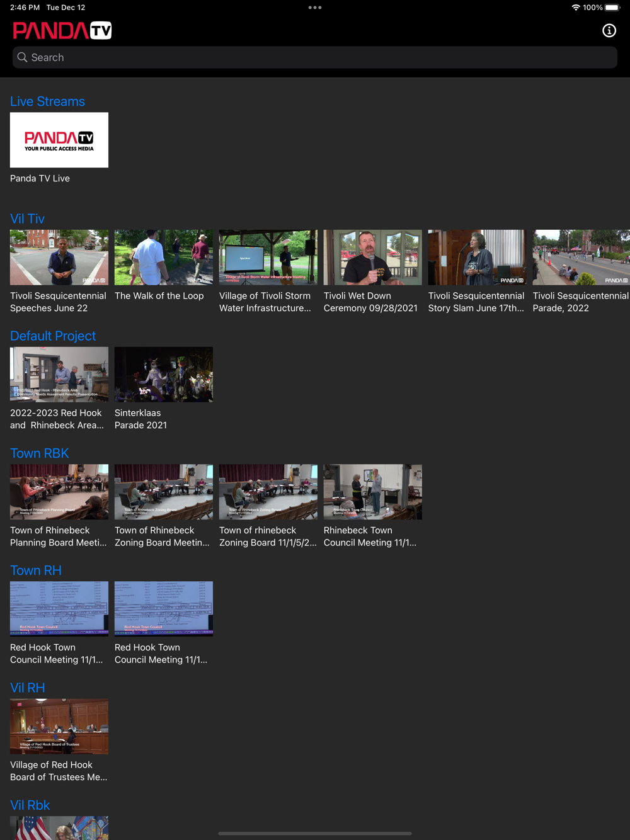Tap the 2:46 PM clock in status bar
This screenshot has height=840, width=630.
point(25,8)
